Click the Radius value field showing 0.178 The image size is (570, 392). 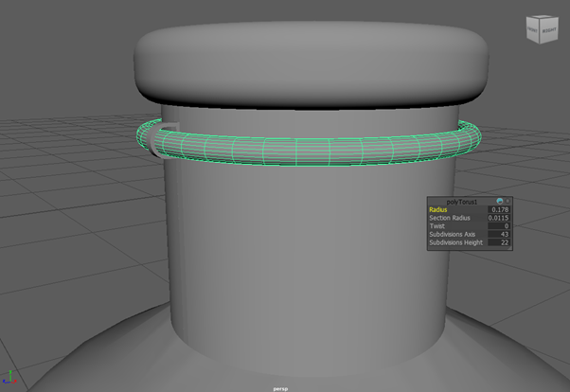(x=498, y=209)
